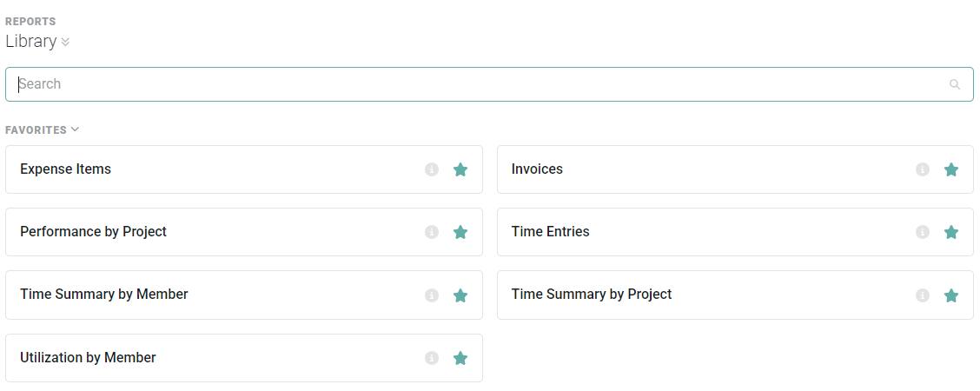This screenshot has height=391, width=980.
Task: Unfavorite Expense Items using its star
Action: click(460, 169)
